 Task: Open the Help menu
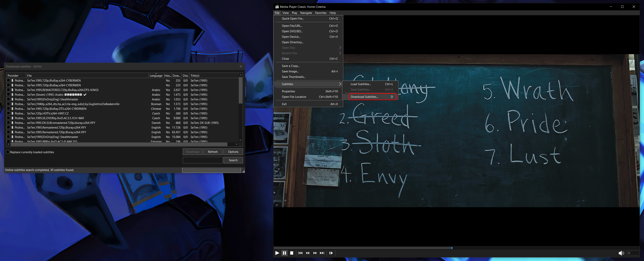pos(333,13)
